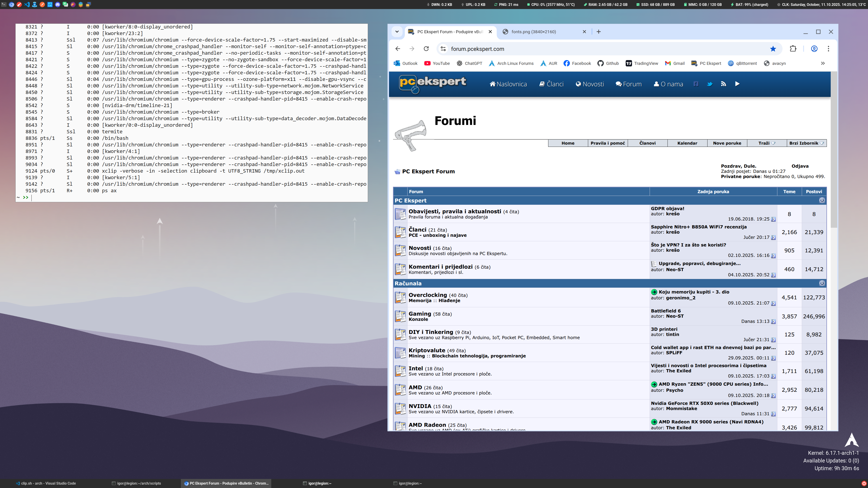
Task: Open the Chromium extensions puzzle icon
Action: click(793, 49)
